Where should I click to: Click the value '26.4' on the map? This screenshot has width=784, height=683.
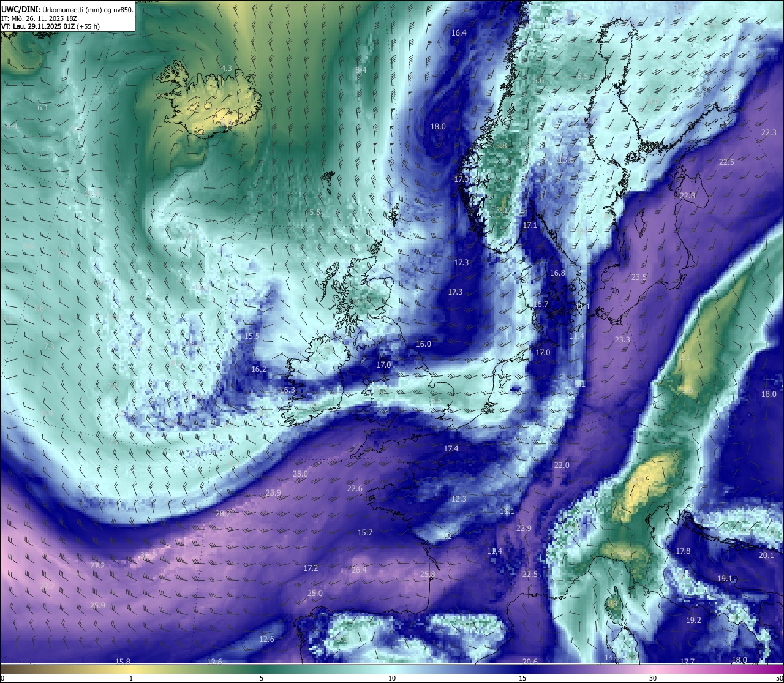359,570
